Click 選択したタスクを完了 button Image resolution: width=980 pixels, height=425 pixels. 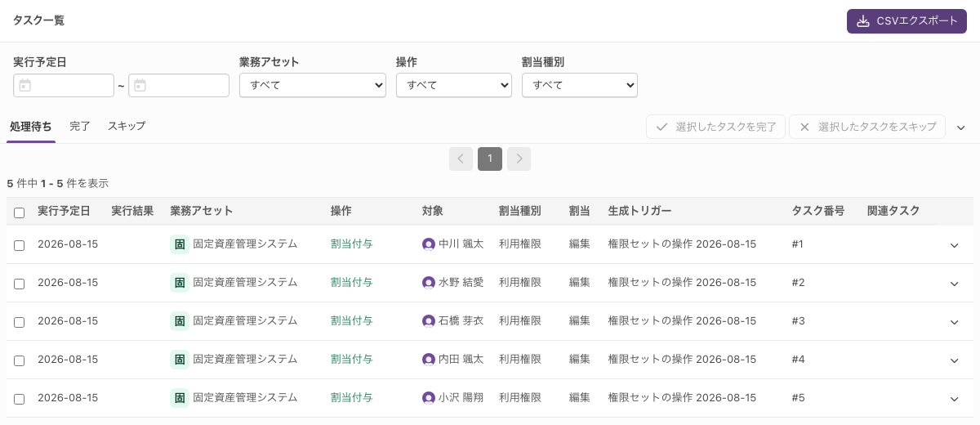point(715,127)
